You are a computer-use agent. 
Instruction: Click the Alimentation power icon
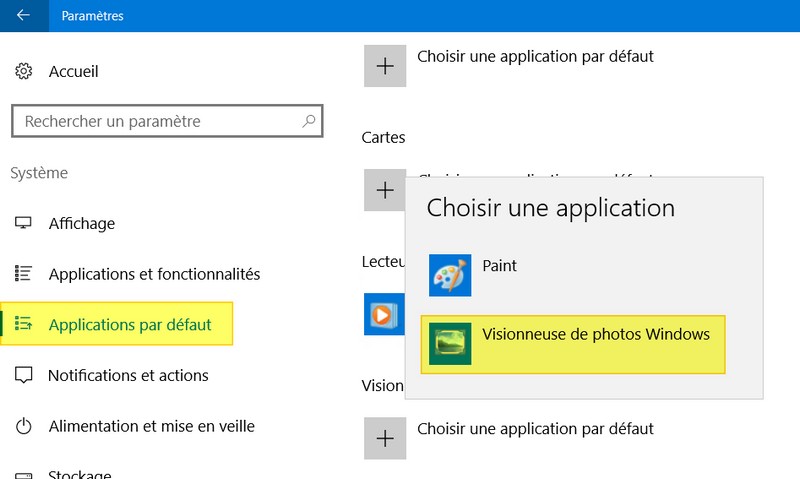point(24,427)
